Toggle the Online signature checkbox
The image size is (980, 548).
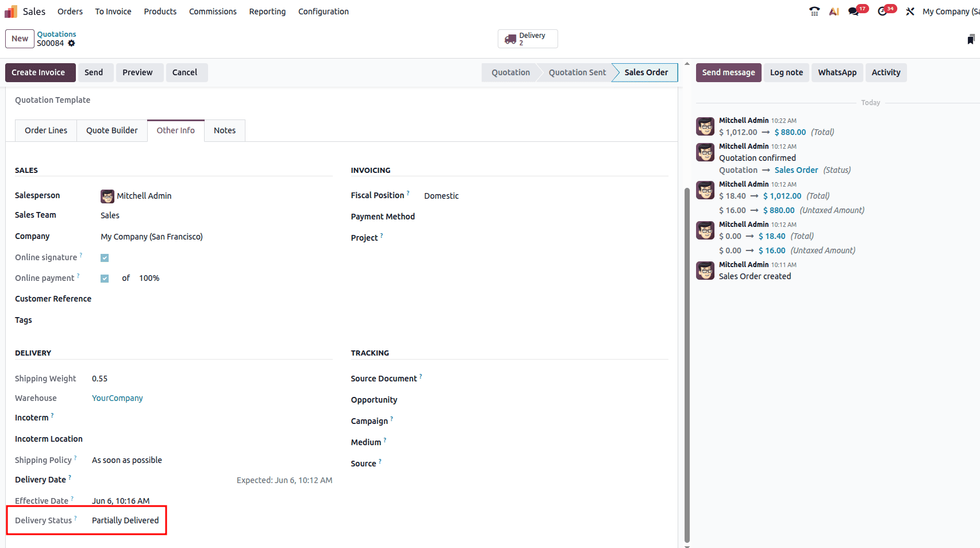tap(105, 258)
